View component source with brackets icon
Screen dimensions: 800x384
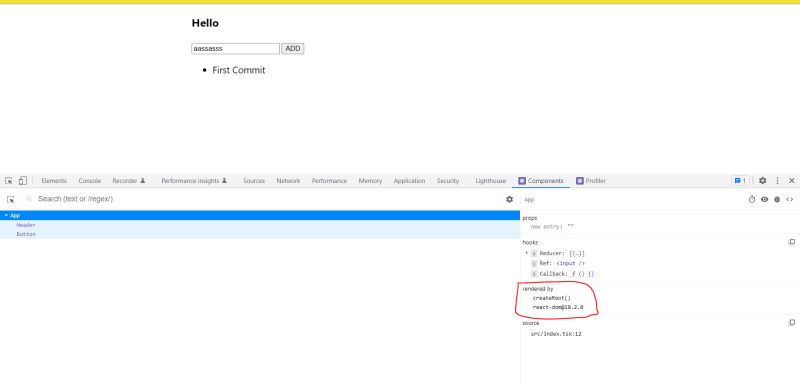coord(789,199)
